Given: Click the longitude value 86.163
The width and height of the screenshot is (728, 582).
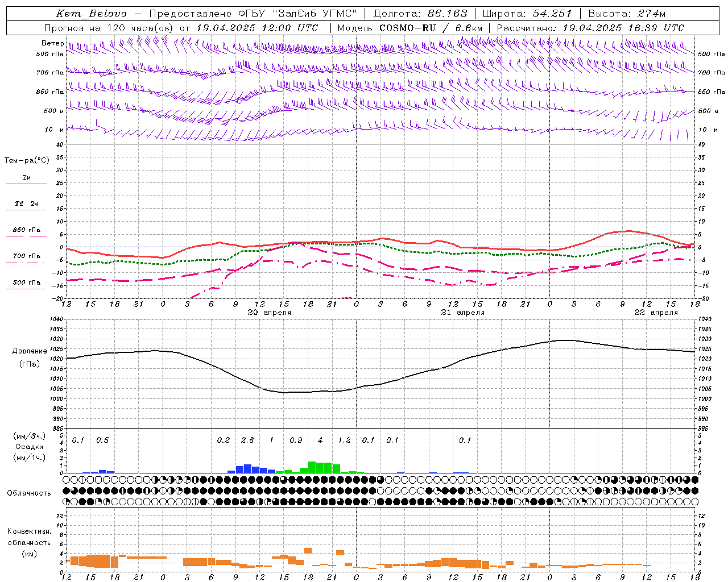Looking at the screenshot, I should pos(447,14).
